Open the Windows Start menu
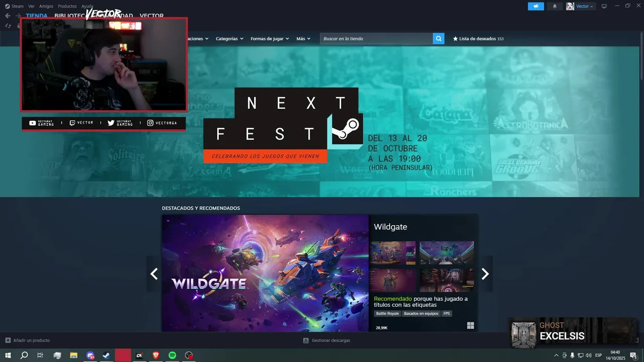The image size is (644, 362). pos(8,355)
